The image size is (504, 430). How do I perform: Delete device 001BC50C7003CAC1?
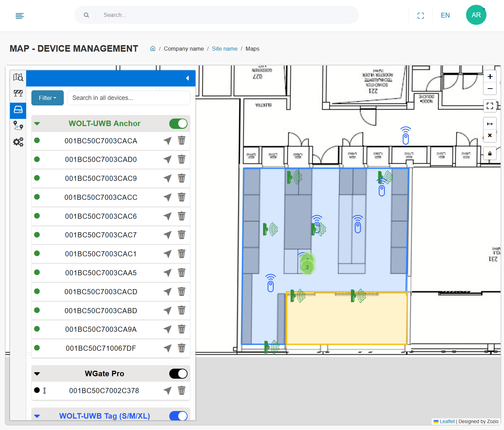point(182,254)
